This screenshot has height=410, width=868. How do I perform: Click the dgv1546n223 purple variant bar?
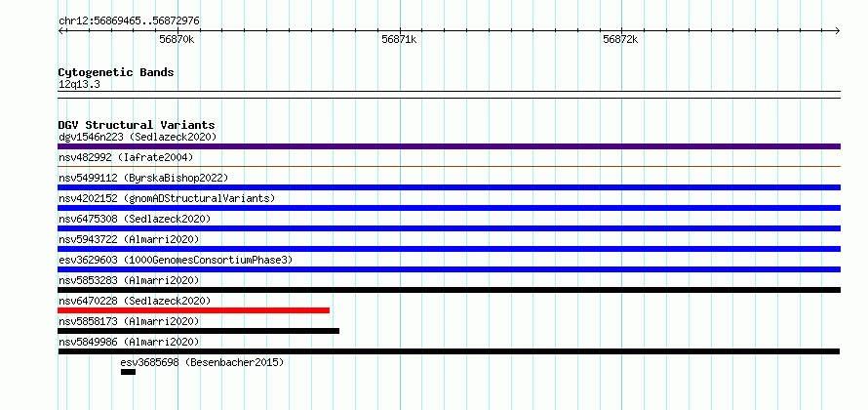coord(449,146)
